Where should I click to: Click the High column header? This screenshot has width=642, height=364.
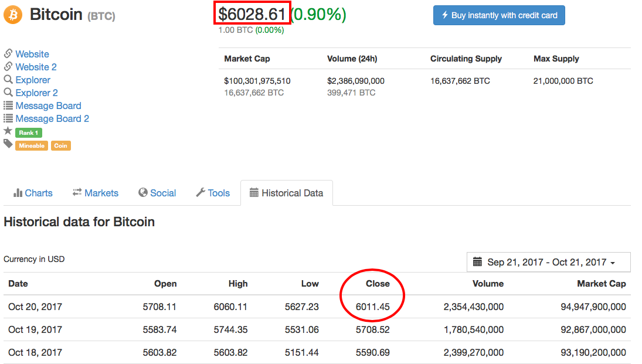[x=238, y=284]
